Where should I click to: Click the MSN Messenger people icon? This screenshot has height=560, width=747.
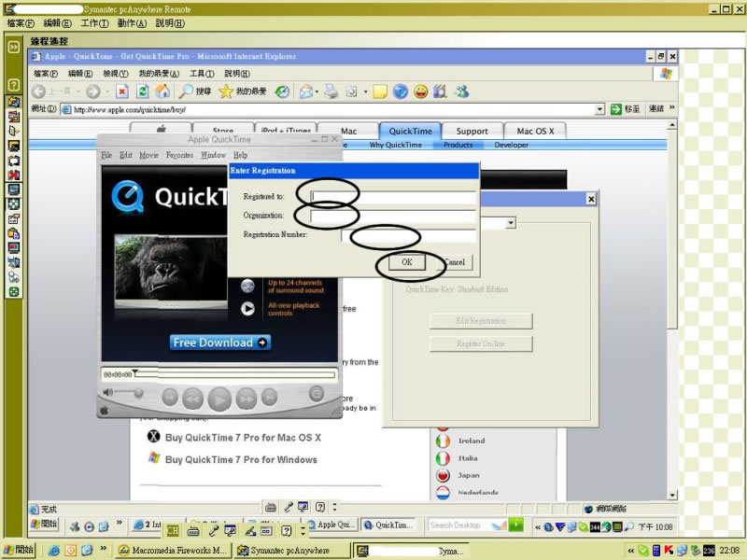(x=461, y=91)
